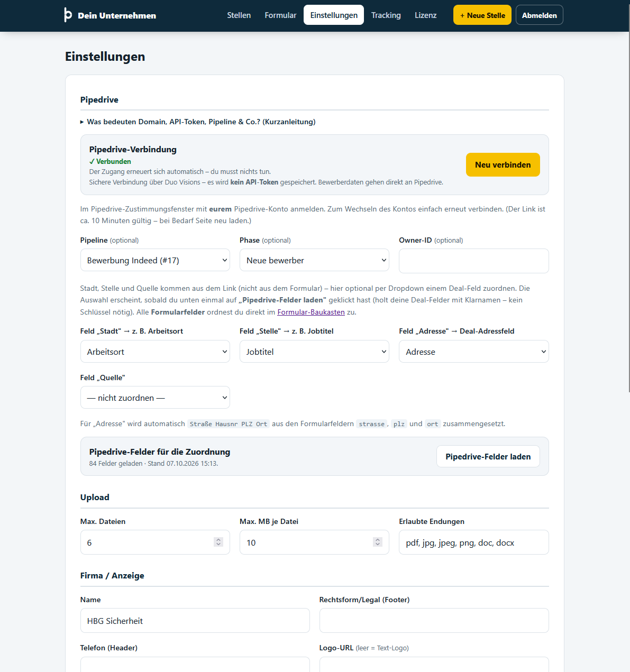
Task: Click the Max. MB je Datei stepper
Action: pos(378,542)
